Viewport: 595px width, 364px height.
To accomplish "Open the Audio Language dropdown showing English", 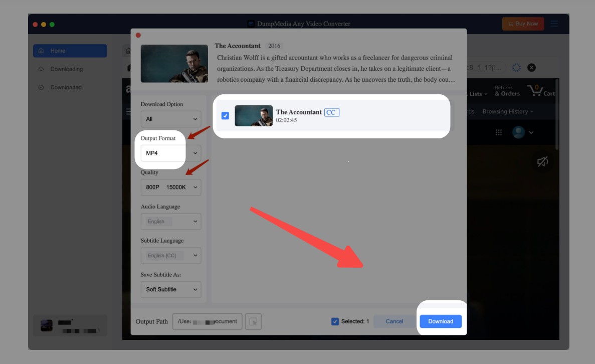I will [x=171, y=221].
